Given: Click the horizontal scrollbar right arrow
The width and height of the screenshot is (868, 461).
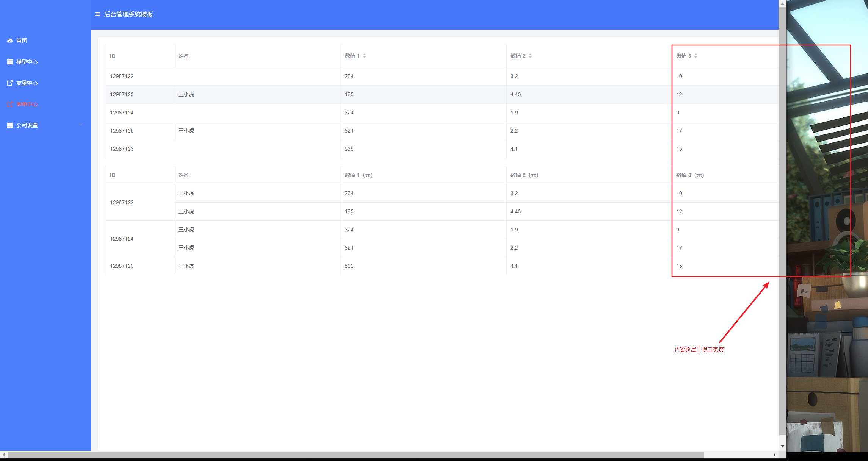Looking at the screenshot, I should click(x=774, y=455).
